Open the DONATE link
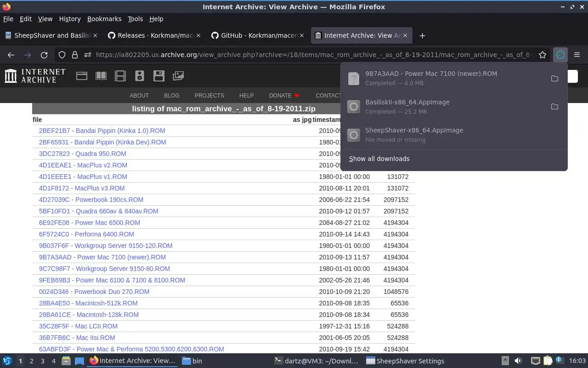The height and width of the screenshot is (368, 588). coord(284,95)
